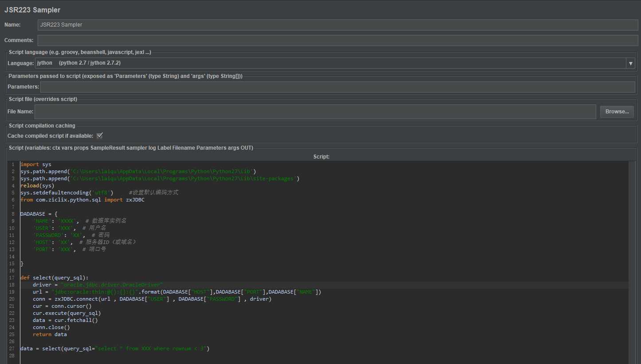
Task: Click the 'USER' dictionary entry line
Action: click(69, 228)
